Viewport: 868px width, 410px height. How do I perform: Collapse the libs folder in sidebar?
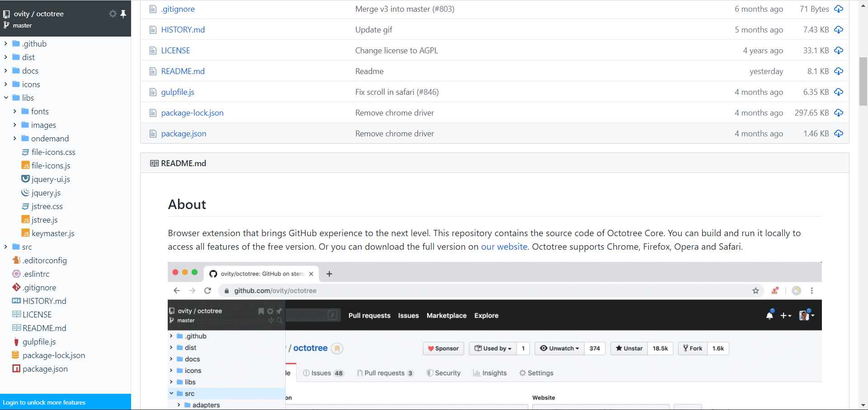click(6, 98)
